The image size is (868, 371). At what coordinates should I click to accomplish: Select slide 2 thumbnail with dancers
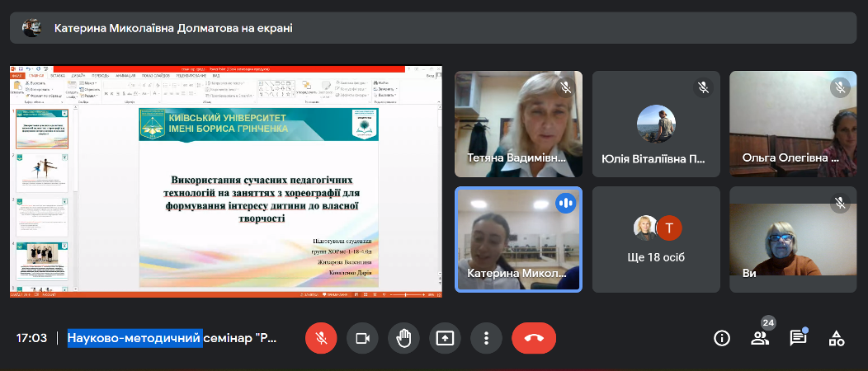[42, 172]
